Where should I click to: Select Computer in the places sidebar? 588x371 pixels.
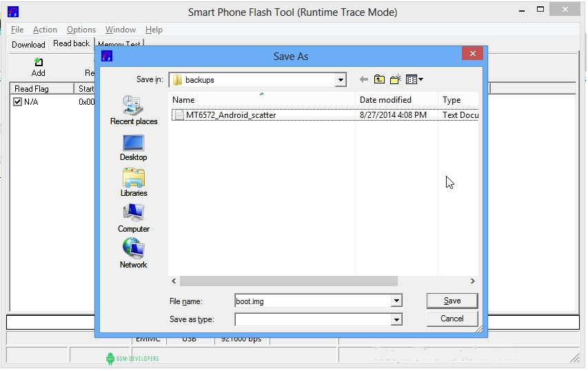[134, 219]
